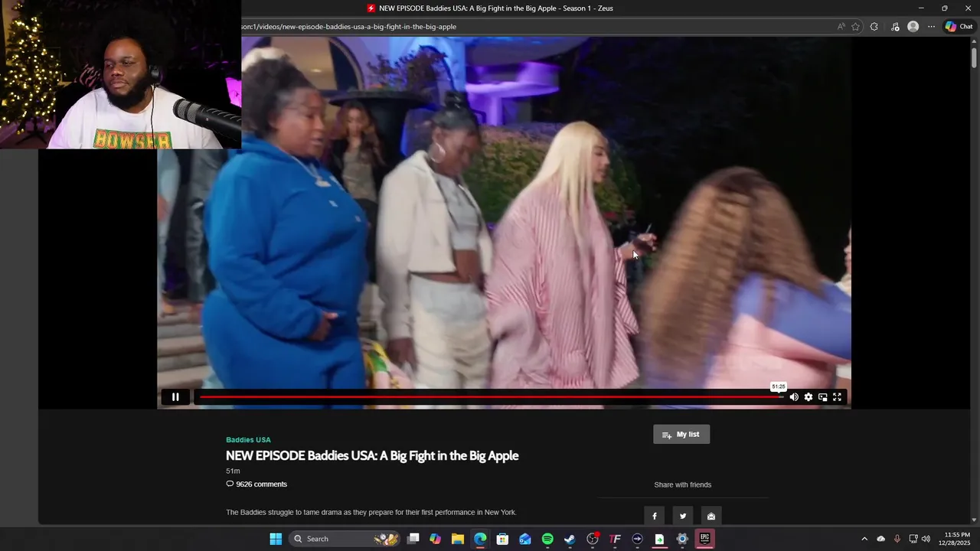The width and height of the screenshot is (980, 551).
Task: Click the 51m duration label
Action: coord(233,471)
